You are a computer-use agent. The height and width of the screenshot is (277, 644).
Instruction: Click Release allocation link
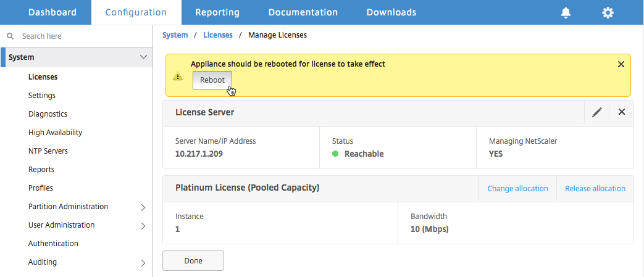(595, 188)
